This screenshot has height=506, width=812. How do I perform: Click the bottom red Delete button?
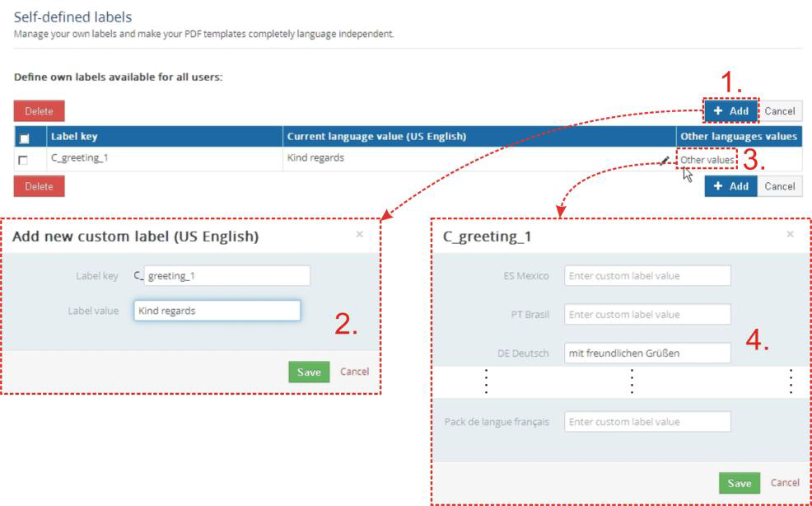[40, 186]
